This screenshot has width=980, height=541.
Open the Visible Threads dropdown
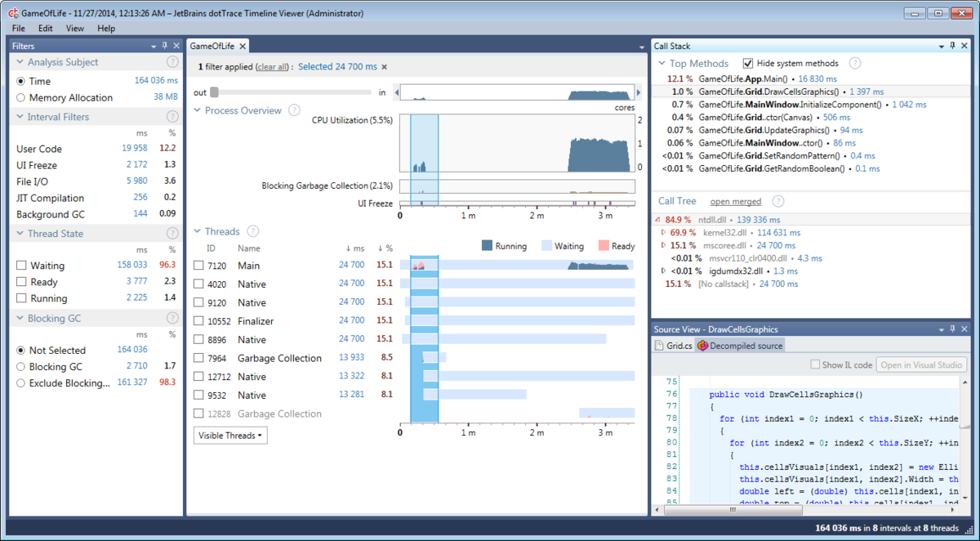click(231, 436)
